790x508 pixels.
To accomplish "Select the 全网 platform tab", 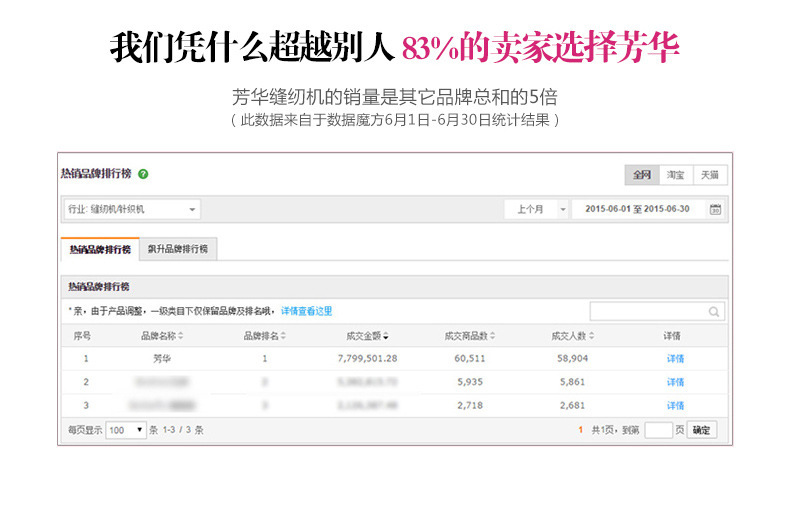I will [x=642, y=175].
